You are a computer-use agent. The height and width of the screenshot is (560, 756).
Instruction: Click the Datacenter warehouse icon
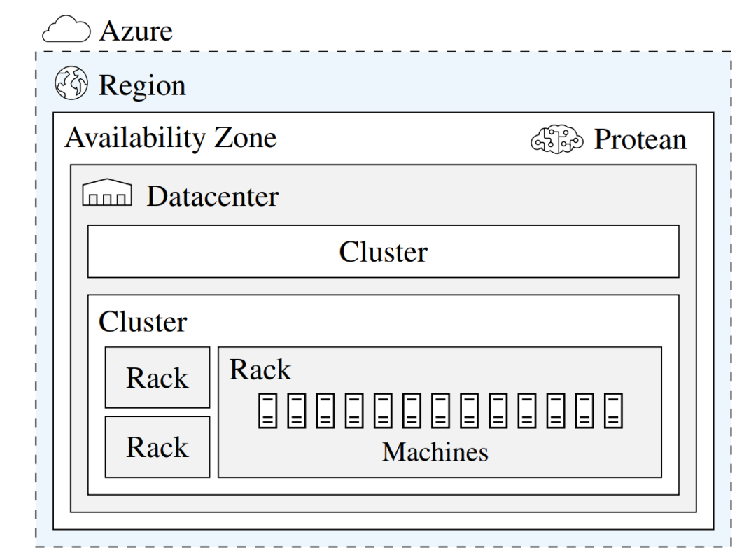[x=107, y=192]
